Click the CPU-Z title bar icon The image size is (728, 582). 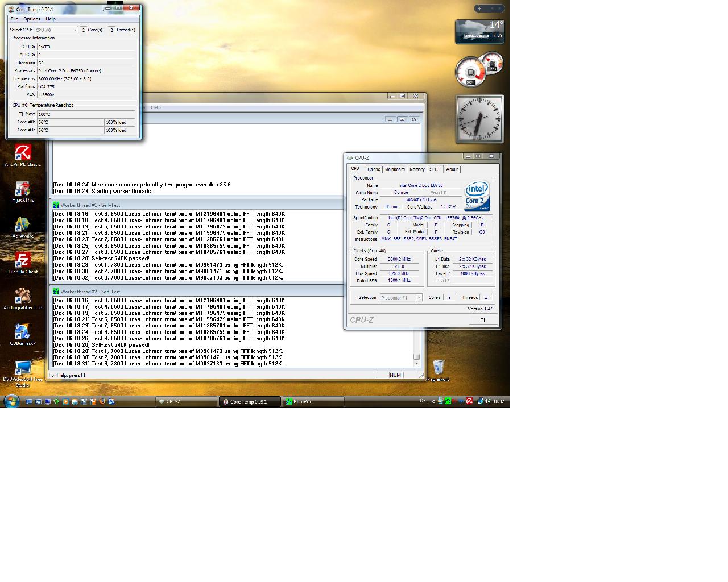(350, 157)
